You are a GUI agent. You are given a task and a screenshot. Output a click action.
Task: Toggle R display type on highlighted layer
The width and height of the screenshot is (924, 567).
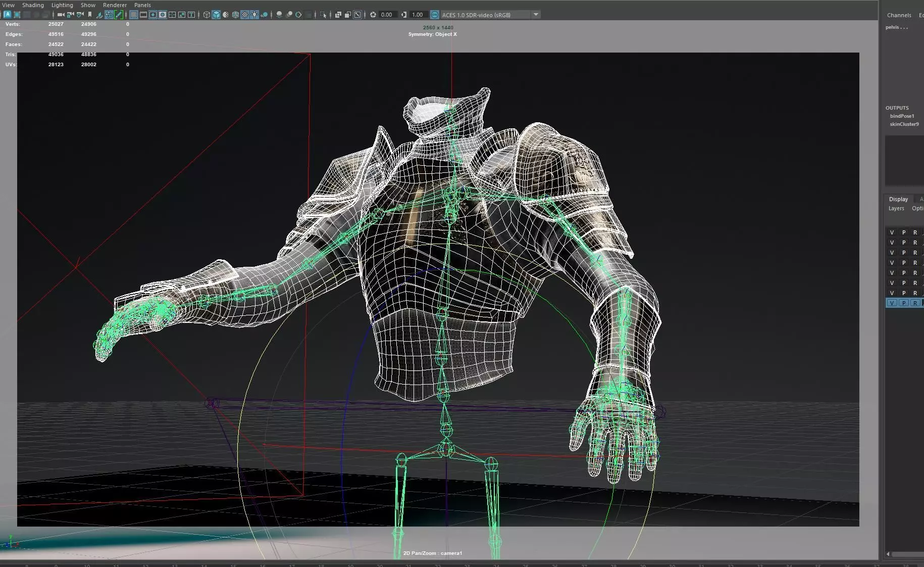click(915, 303)
